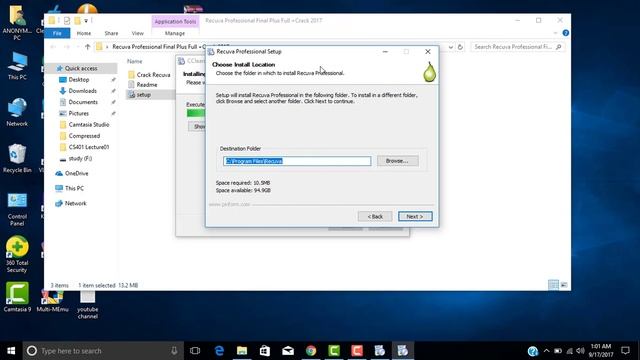Image resolution: width=640 pixels, height=360 pixels.
Task: Open the Camtasia 9 desktop icon
Action: (x=17, y=297)
